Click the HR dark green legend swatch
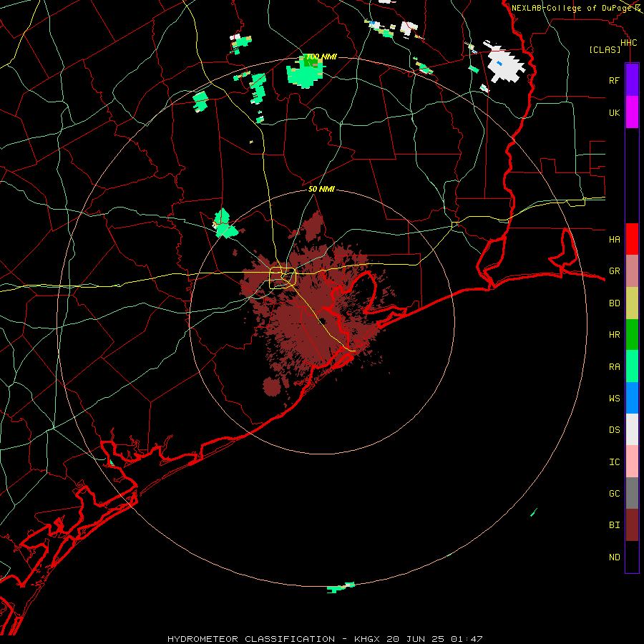Screen dimensions: 644x644 click(x=632, y=334)
